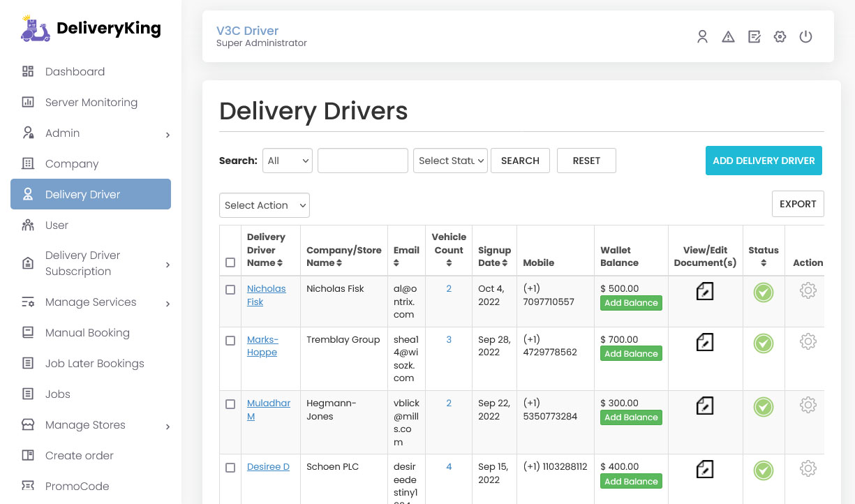The image size is (855, 504).
Task: Toggle status checkmark for Nicholas Fisk
Action: click(x=764, y=292)
